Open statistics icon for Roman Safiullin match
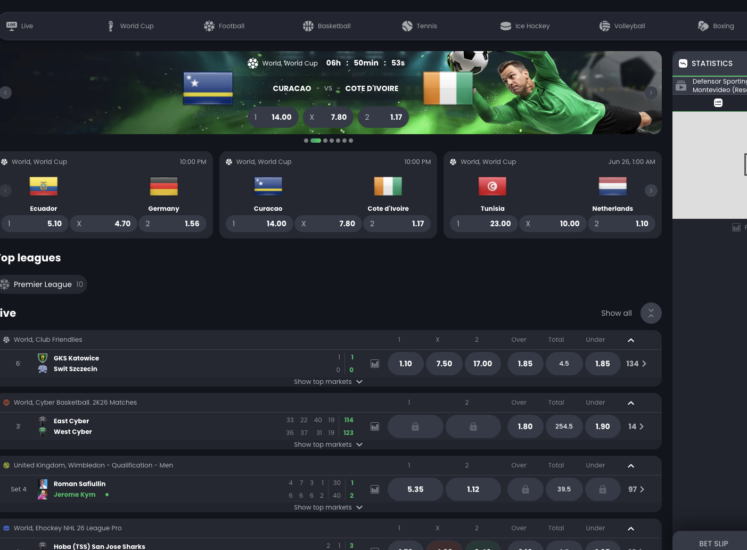Screen dimensions: 747x550 375,489
